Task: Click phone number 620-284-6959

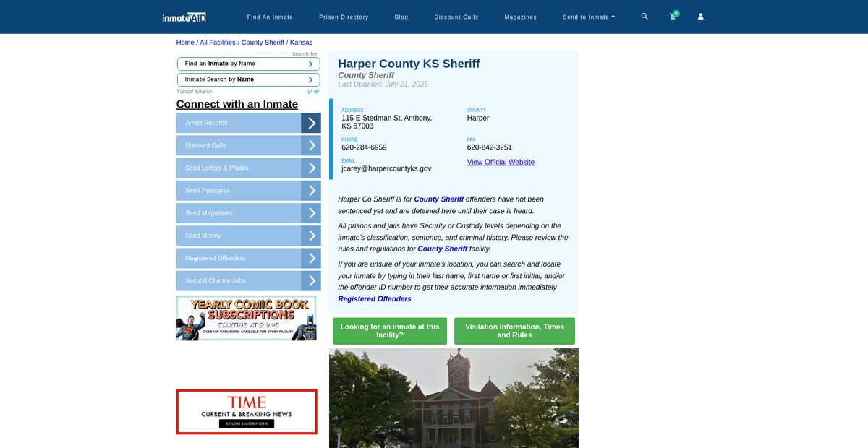Action: tap(364, 147)
